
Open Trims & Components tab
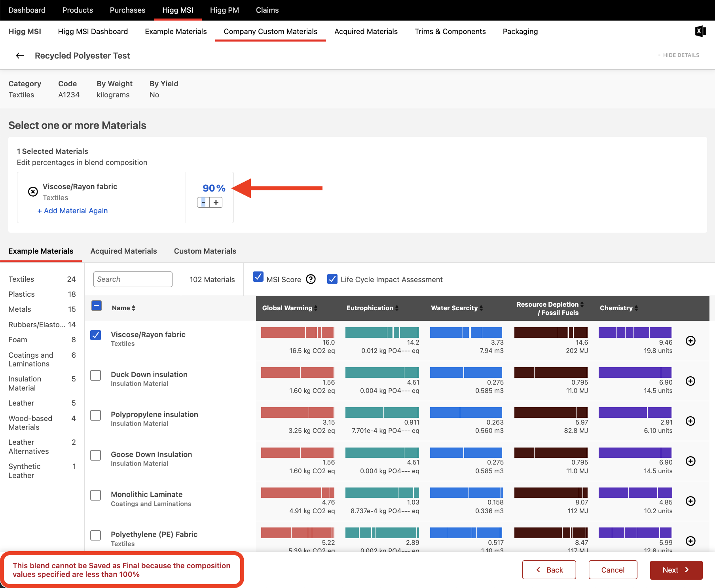coord(450,31)
